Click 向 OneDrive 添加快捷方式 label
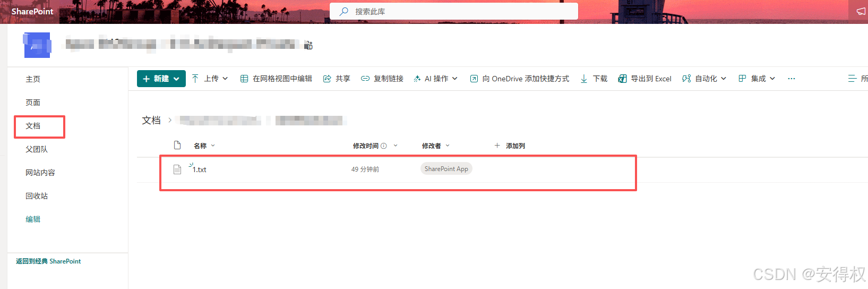 click(x=526, y=79)
